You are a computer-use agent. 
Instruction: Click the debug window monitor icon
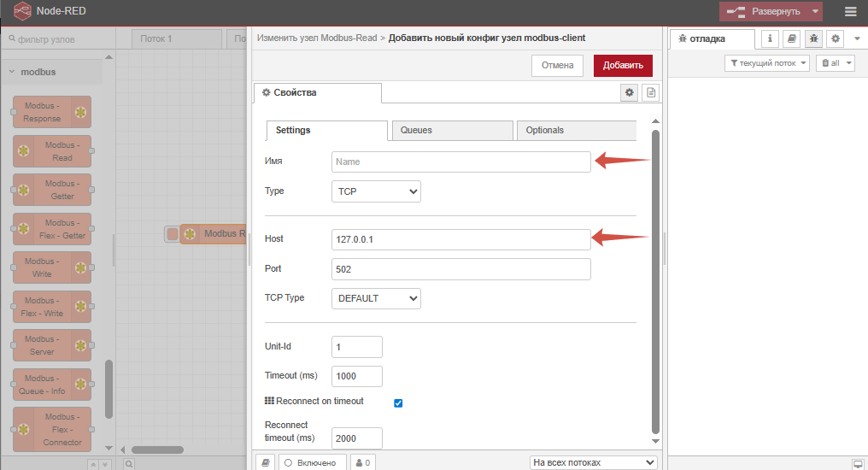pyautogui.click(x=858, y=464)
